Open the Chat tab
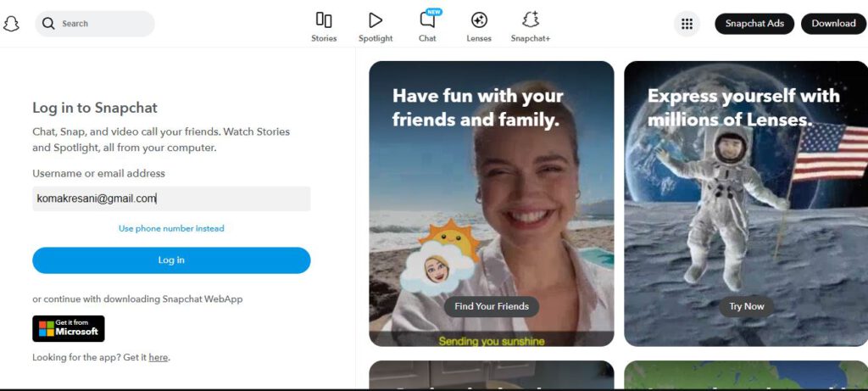The width and height of the screenshot is (868, 391). point(427,27)
